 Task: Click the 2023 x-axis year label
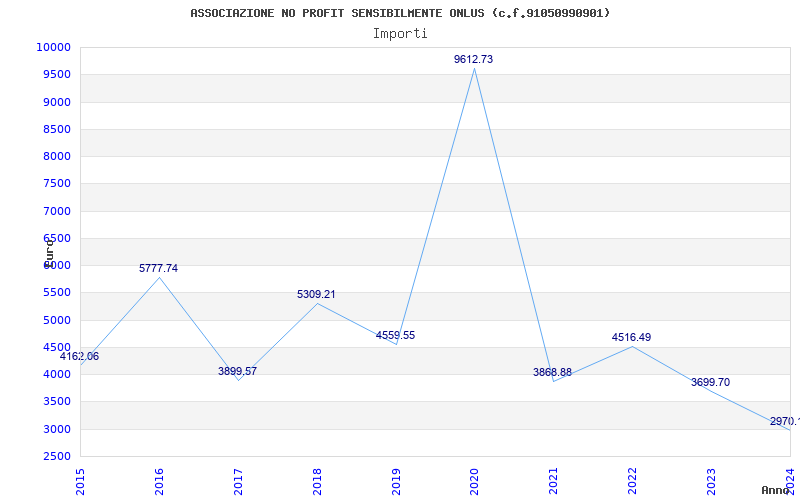(x=711, y=482)
